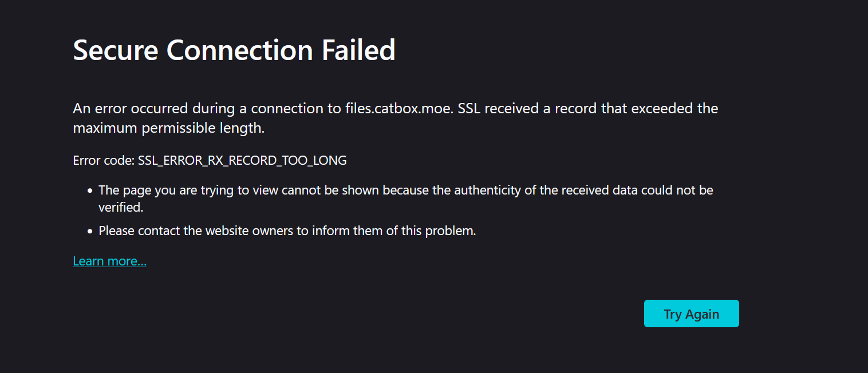Click the first bullet point marker
The width and height of the screenshot is (868, 373).
(x=90, y=191)
